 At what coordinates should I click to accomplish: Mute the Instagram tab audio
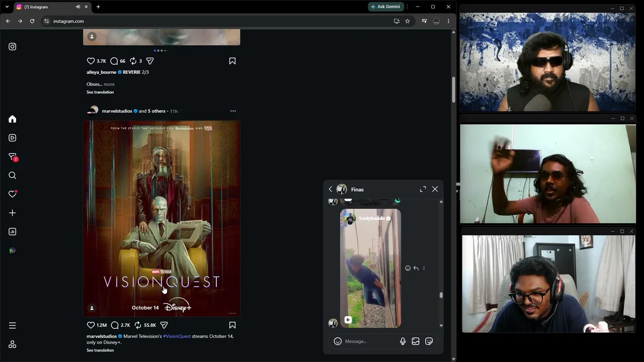click(78, 7)
